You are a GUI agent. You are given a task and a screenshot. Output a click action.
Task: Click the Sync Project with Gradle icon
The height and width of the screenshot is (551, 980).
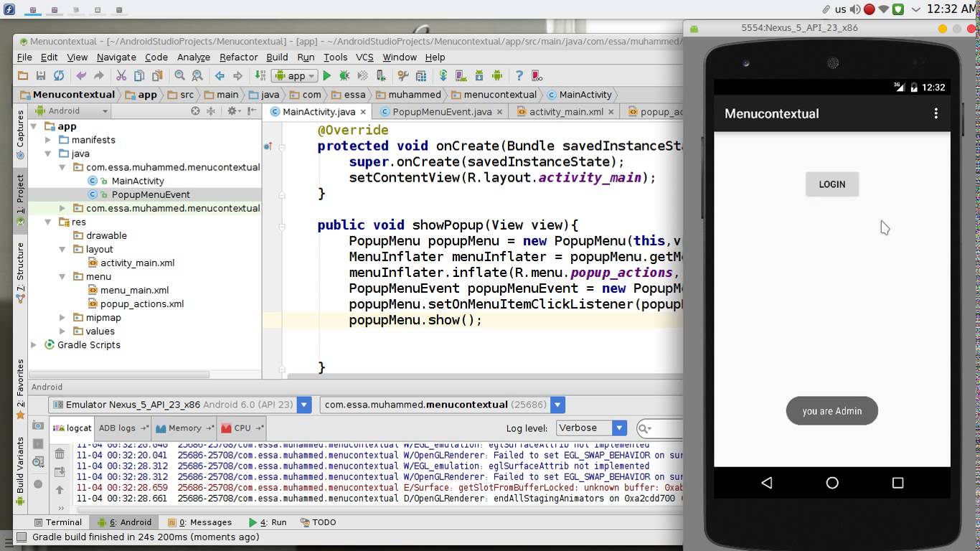click(x=443, y=75)
